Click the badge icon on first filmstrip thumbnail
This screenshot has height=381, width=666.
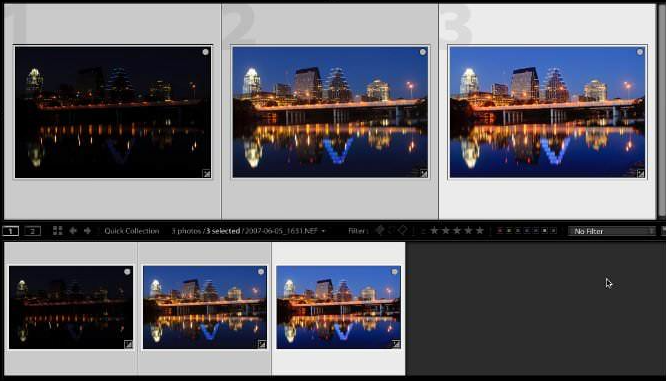[x=128, y=344]
